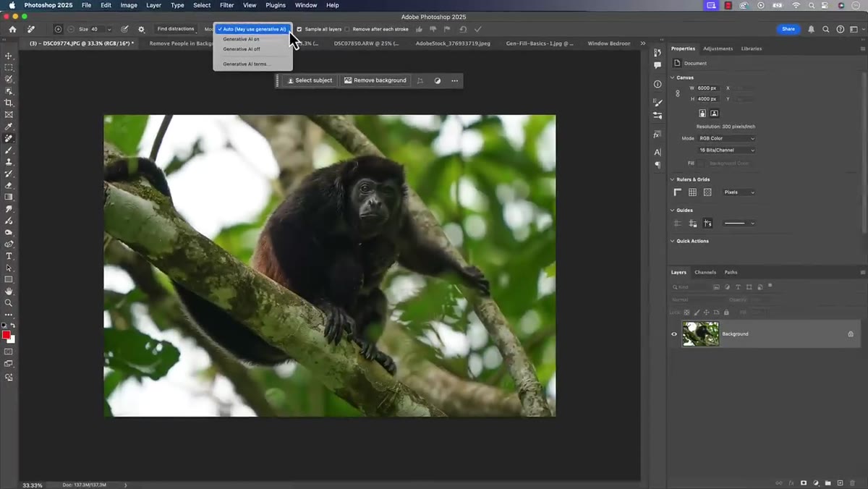Collapse the Rulers & Grids section
This screenshot has height=489, width=868.
(x=673, y=179)
